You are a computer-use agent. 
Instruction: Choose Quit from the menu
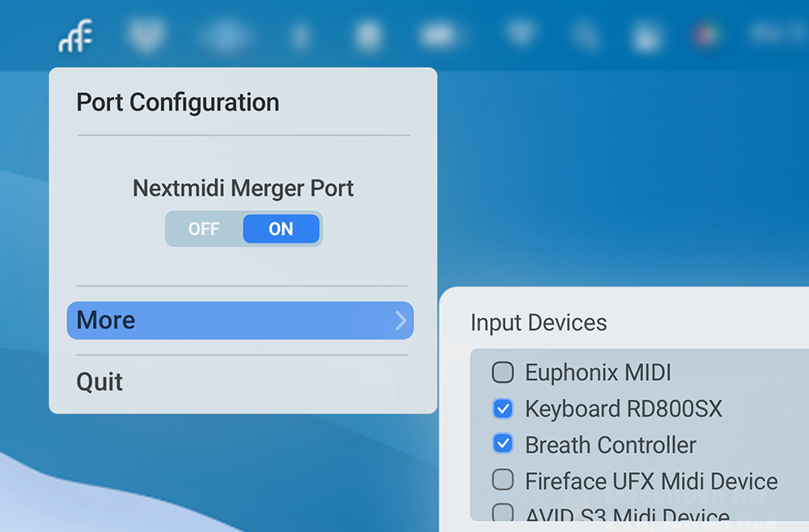(x=100, y=382)
